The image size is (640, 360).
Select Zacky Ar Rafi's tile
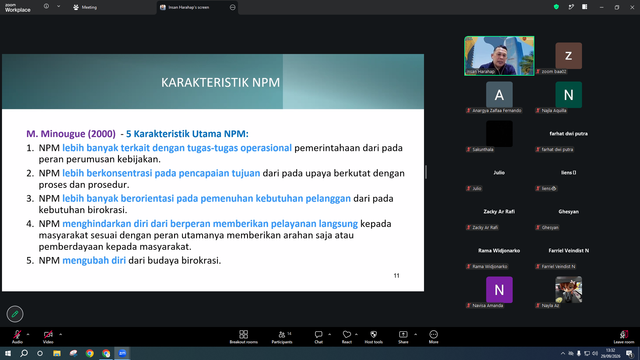(499, 212)
